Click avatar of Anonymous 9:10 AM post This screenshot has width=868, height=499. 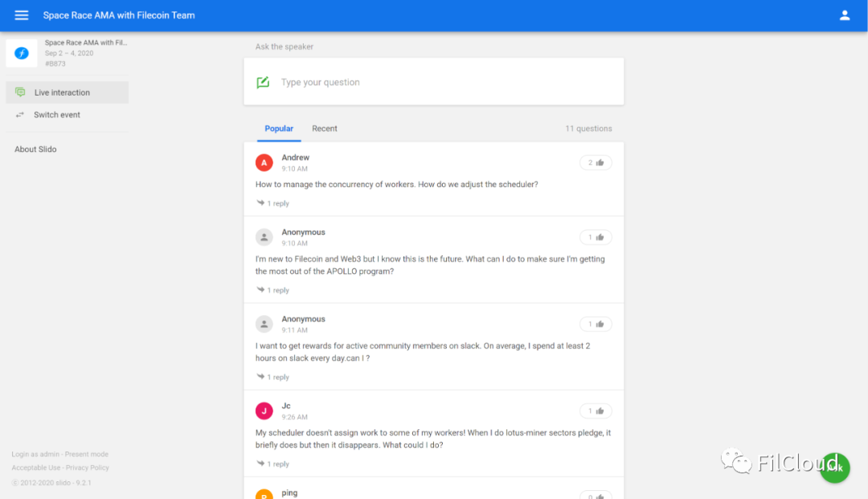(x=264, y=237)
